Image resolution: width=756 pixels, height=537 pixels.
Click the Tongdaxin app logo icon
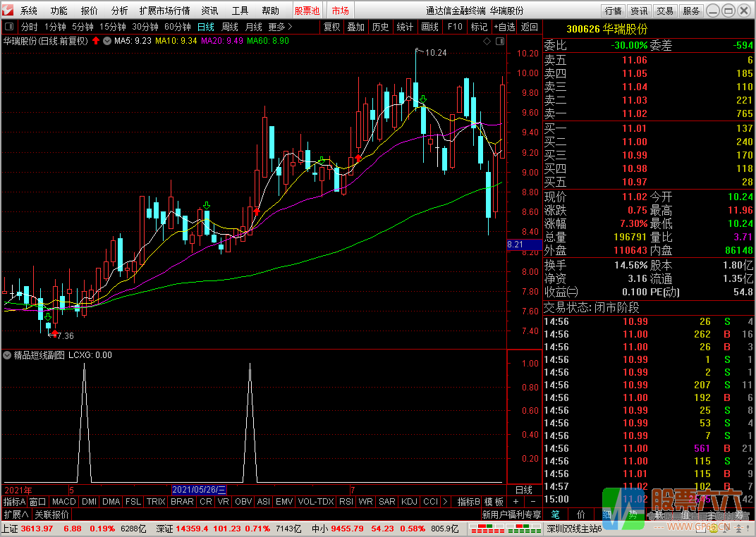click(8, 10)
